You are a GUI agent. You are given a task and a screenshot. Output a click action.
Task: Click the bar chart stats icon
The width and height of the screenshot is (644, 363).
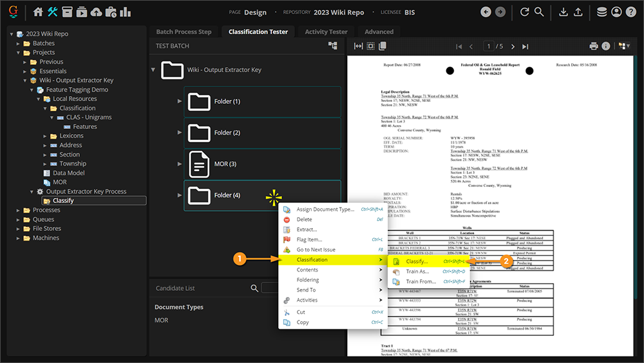pyautogui.click(x=125, y=12)
